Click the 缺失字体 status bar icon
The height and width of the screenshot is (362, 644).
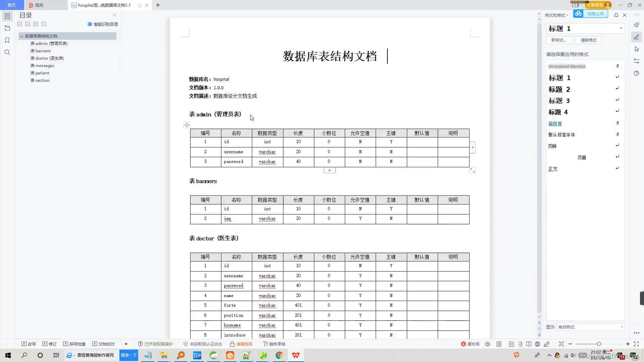[274, 344]
